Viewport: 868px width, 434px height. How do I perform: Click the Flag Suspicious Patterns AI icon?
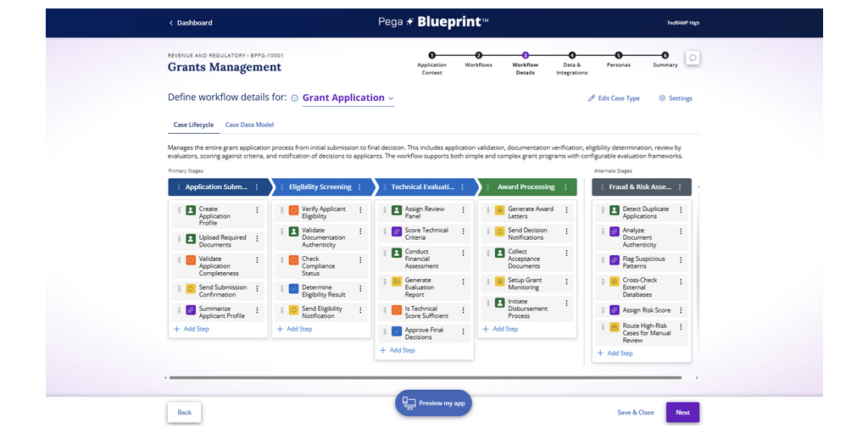(x=615, y=260)
